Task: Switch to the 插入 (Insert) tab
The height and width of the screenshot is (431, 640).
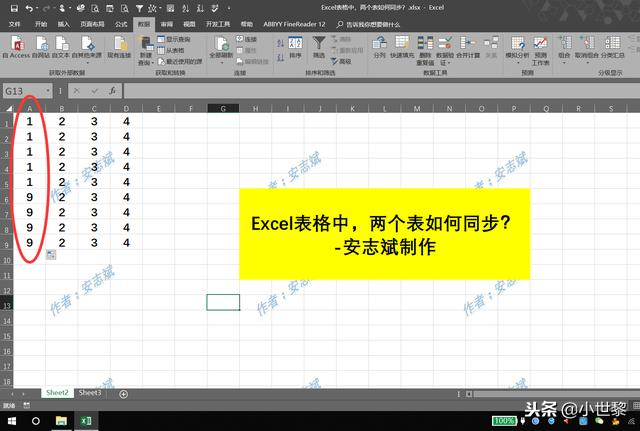Action: 64,24
